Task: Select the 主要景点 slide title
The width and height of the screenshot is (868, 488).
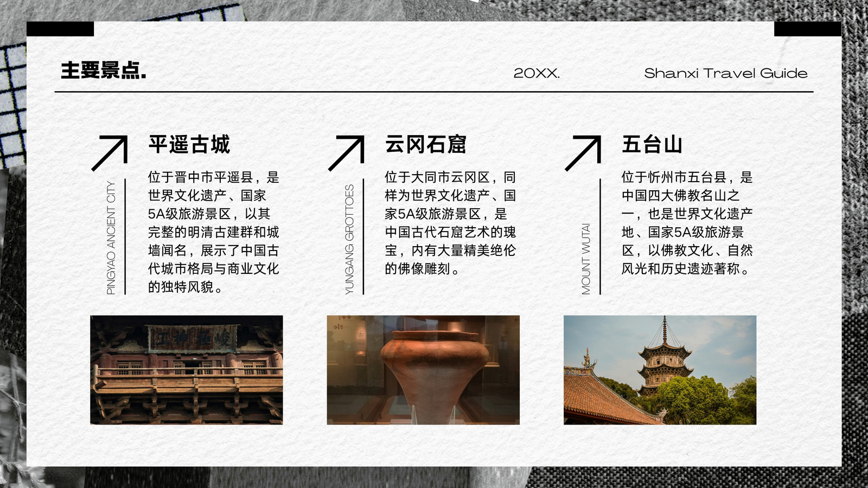Action: 104,70
